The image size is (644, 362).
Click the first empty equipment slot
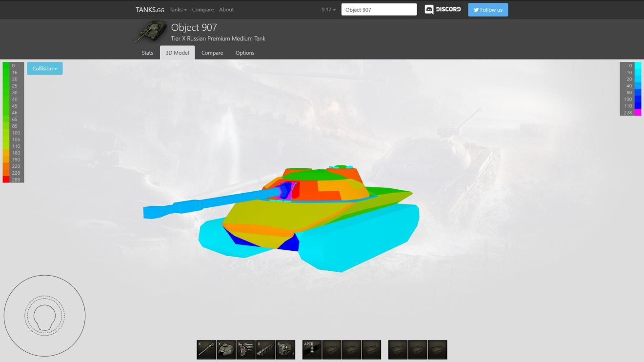[x=332, y=349]
